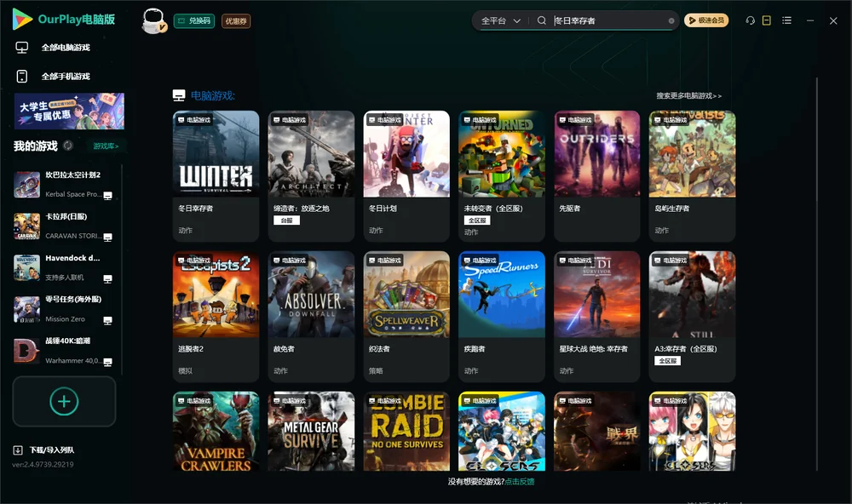Click the customer service headset icon

click(x=750, y=20)
